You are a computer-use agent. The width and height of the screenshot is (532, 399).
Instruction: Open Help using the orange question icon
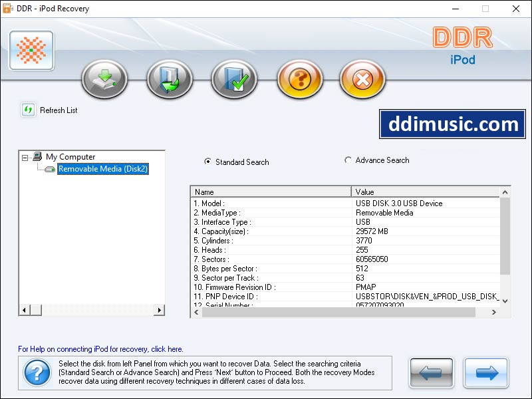(x=299, y=79)
